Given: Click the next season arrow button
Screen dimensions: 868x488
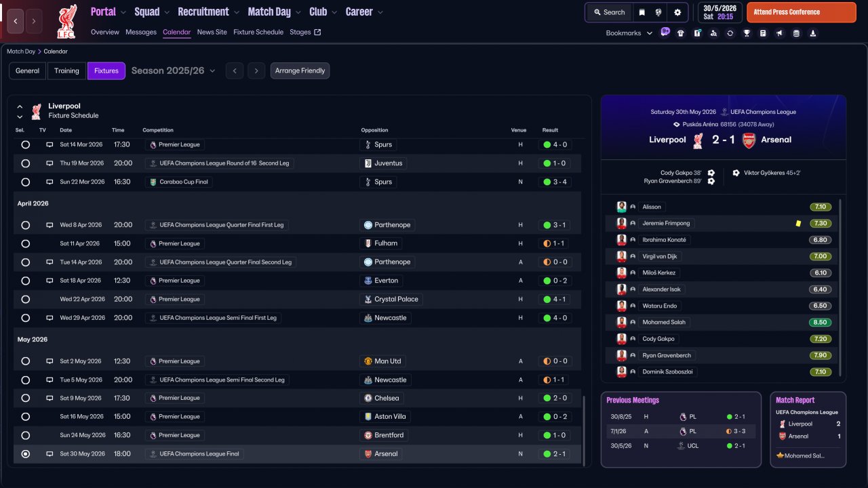Looking at the screenshot, I should click(x=256, y=70).
